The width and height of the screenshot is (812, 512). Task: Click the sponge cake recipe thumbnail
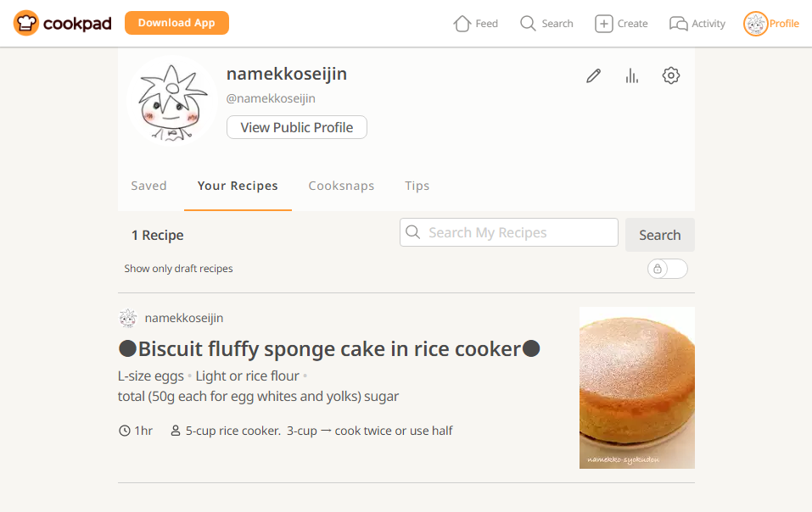pyautogui.click(x=637, y=388)
